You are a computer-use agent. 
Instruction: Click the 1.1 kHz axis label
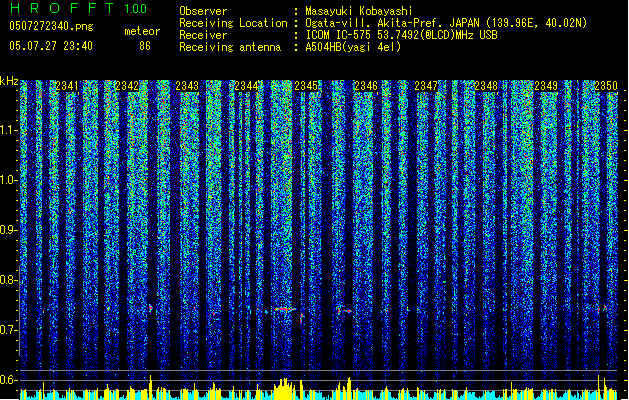point(9,130)
